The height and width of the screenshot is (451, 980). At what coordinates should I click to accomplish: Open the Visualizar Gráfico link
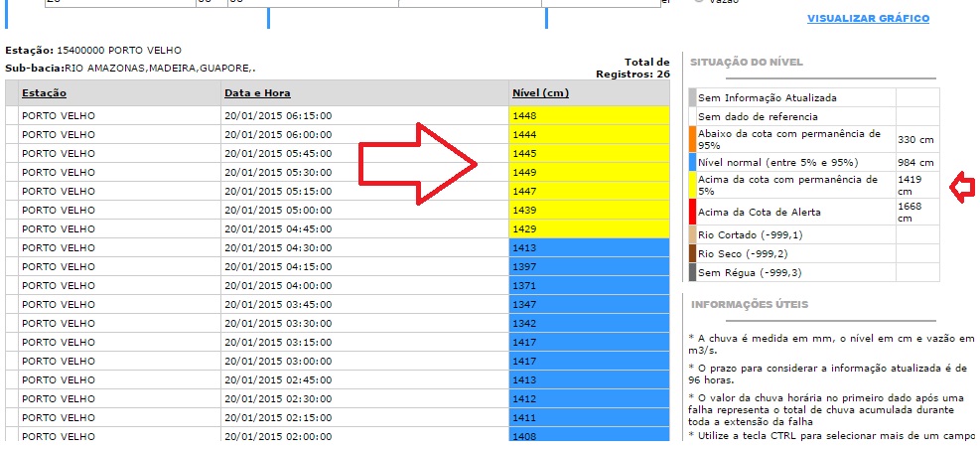click(868, 19)
